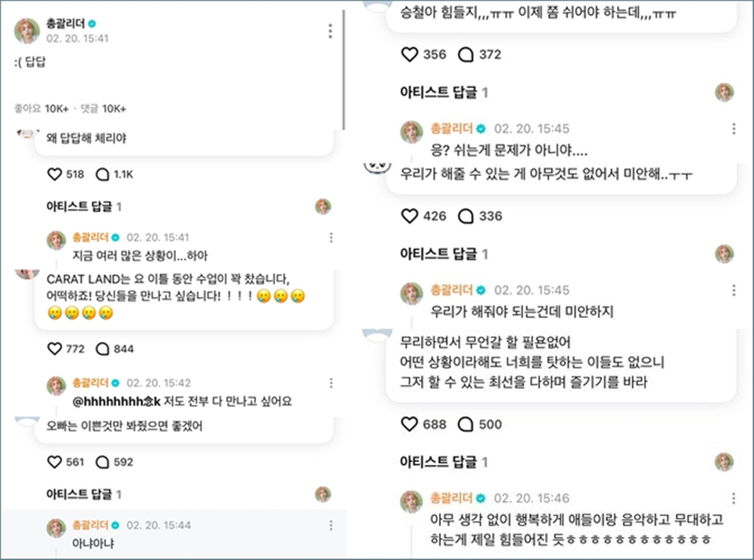Click the comment icon showing 844 replies
Image resolution: width=754 pixels, height=560 pixels.
point(105,349)
